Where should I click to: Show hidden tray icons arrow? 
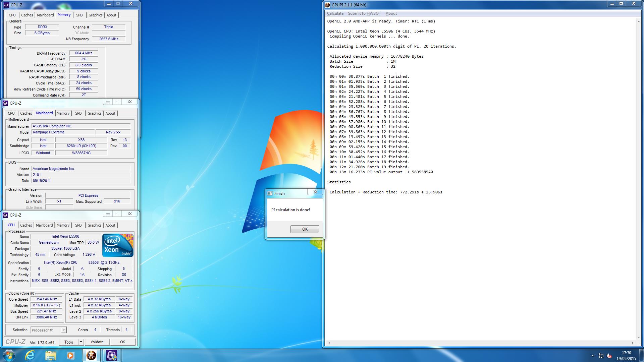click(593, 356)
